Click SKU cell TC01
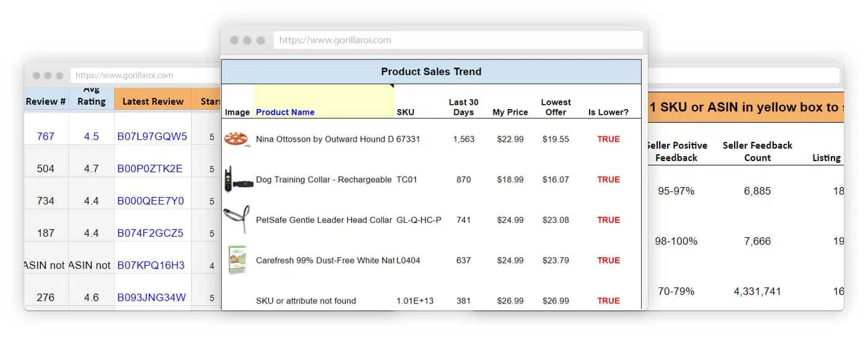This screenshot has height=337, width=868. [407, 180]
